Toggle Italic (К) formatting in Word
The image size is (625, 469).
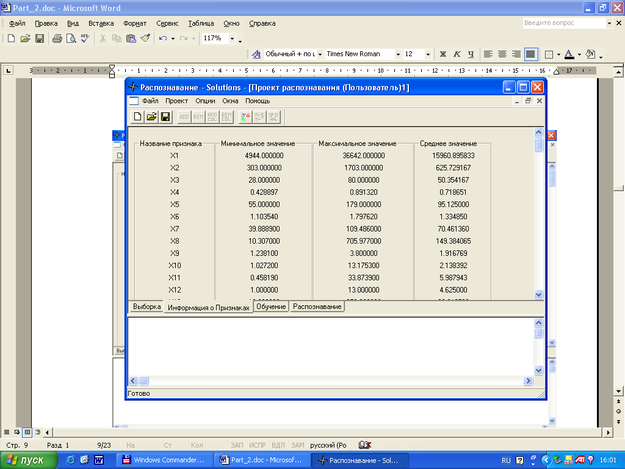[456, 54]
